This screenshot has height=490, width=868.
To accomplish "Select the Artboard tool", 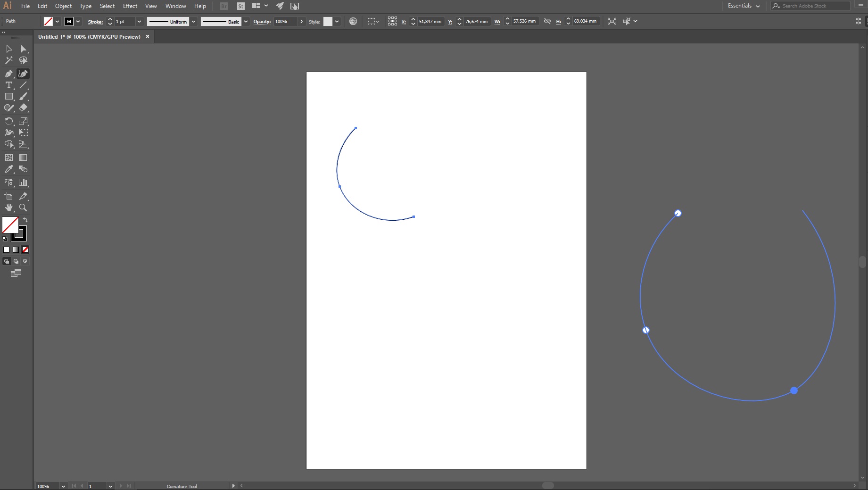I will coord(8,196).
